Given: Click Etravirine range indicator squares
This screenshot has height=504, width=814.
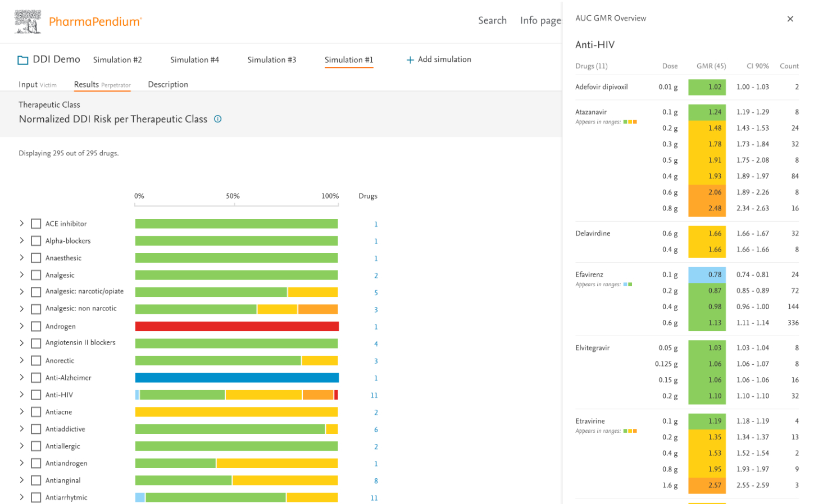Looking at the screenshot, I should pos(630,432).
